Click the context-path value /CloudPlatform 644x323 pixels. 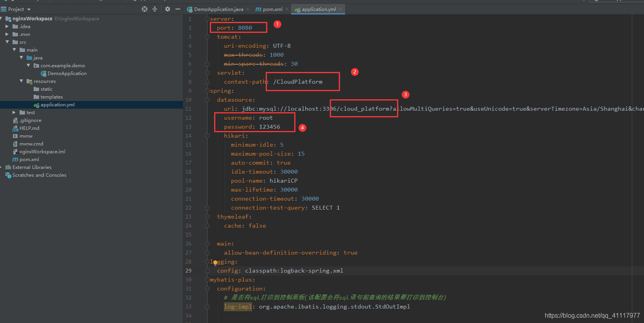[298, 82]
